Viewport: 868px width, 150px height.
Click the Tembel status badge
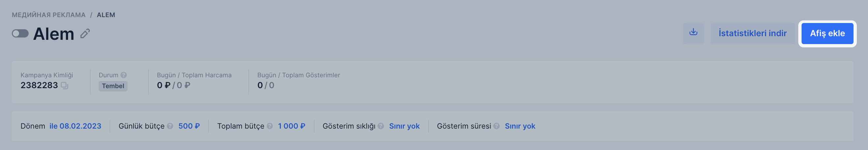click(x=113, y=86)
